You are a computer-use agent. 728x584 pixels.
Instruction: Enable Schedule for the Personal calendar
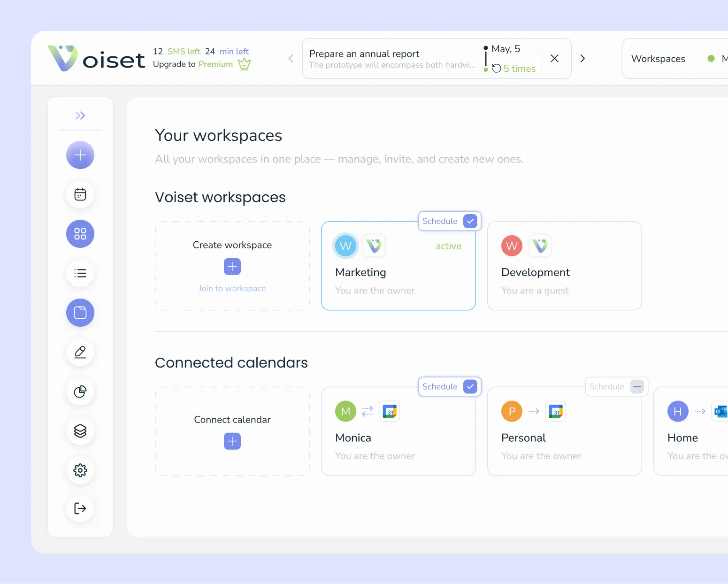pyautogui.click(x=637, y=386)
